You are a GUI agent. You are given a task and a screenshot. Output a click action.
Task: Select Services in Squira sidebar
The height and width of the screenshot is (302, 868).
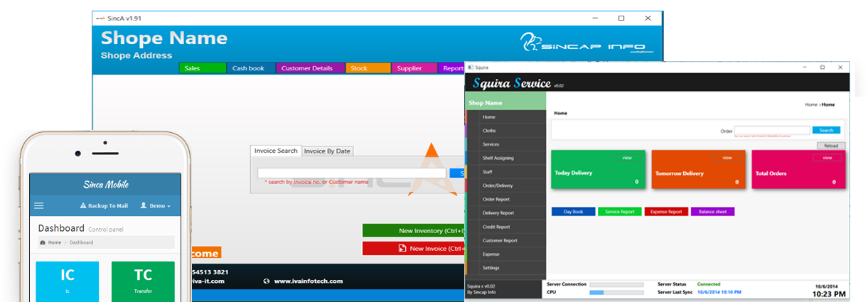[505, 144]
